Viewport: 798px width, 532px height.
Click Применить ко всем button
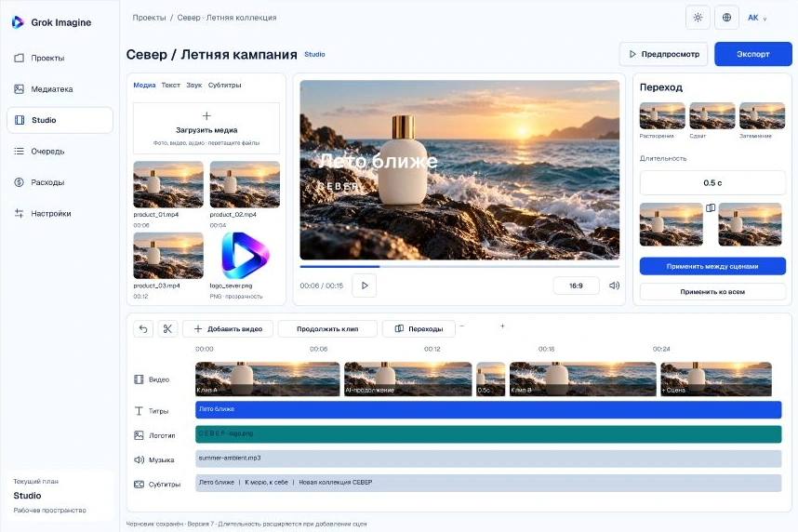pyautogui.click(x=712, y=292)
